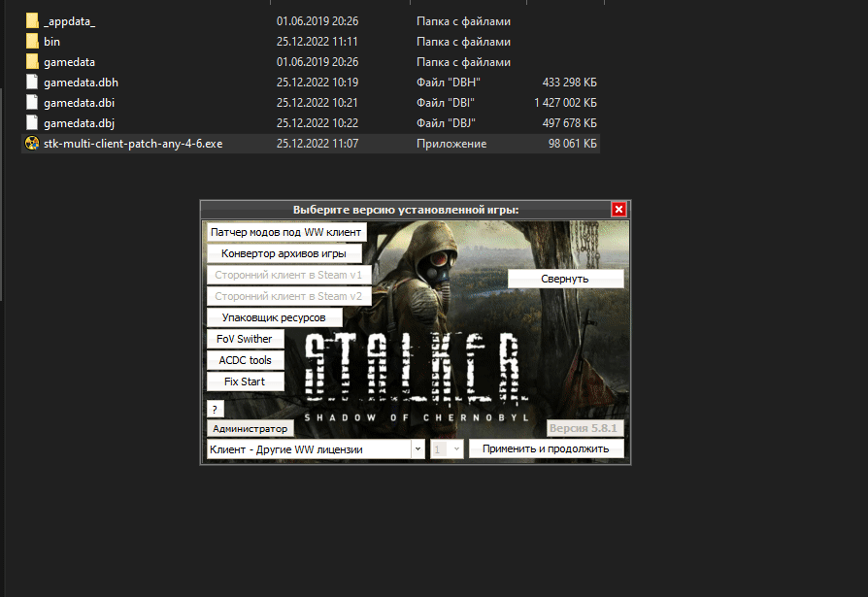Click the date 25.12.2022 11:11 of bin
The width and height of the screenshot is (868, 597).
click(317, 42)
